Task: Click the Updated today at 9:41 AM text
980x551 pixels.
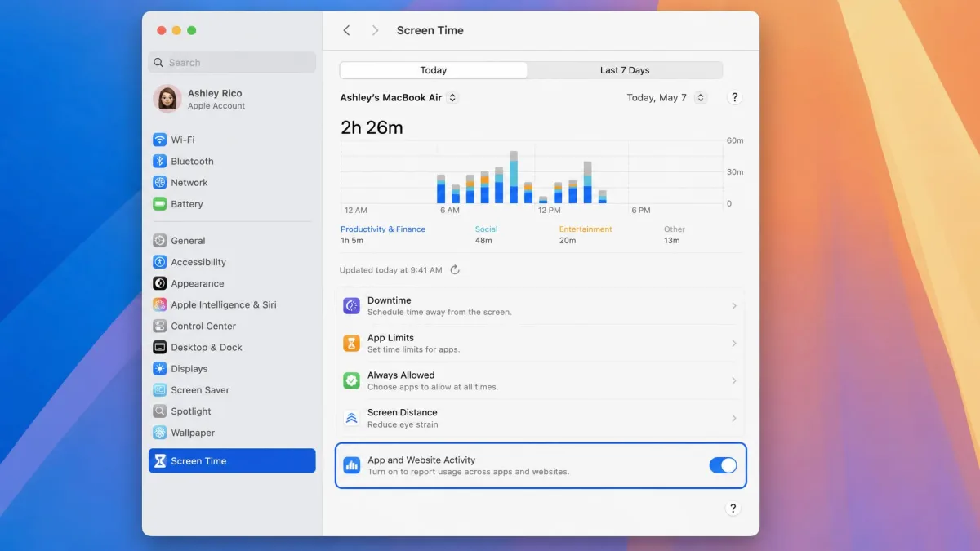Action: [391, 270]
